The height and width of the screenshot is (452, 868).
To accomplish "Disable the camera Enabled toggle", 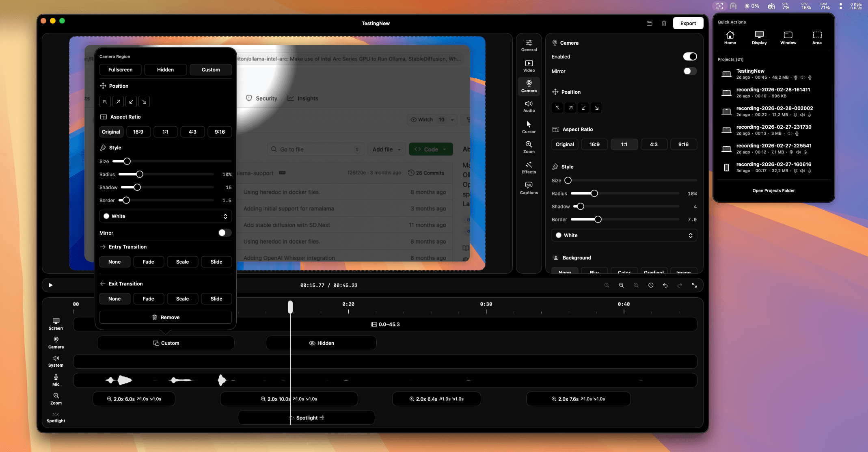I will (x=690, y=56).
